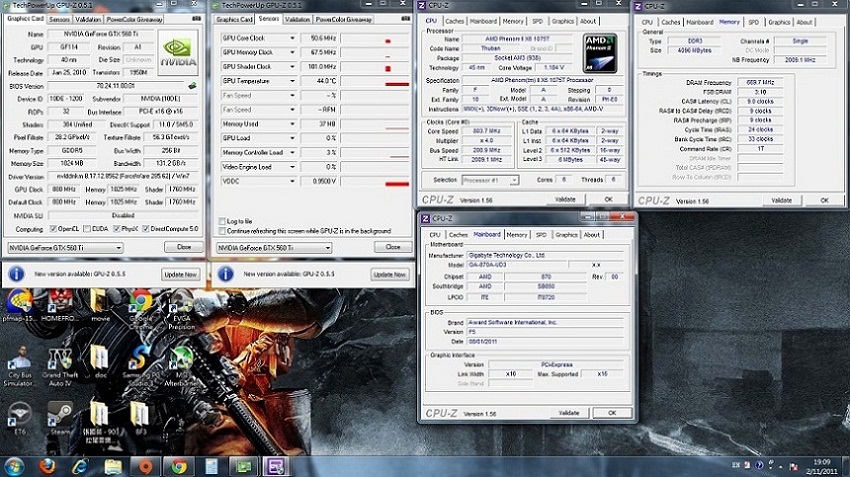Click the GPU-Z Driver Version field
This screenshot has width=850, height=477.
(x=123, y=176)
